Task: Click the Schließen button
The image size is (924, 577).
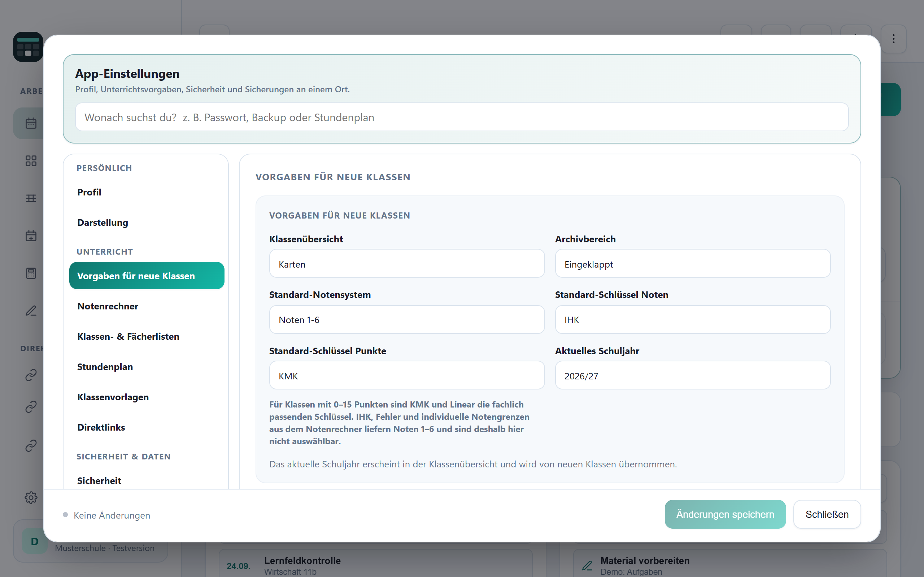Action: pyautogui.click(x=827, y=514)
